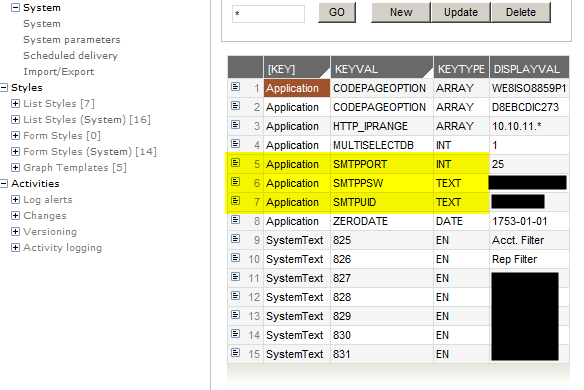Select the MULTISELECTDB cell
Viewport: 584px width, 390px height.
[382, 145]
